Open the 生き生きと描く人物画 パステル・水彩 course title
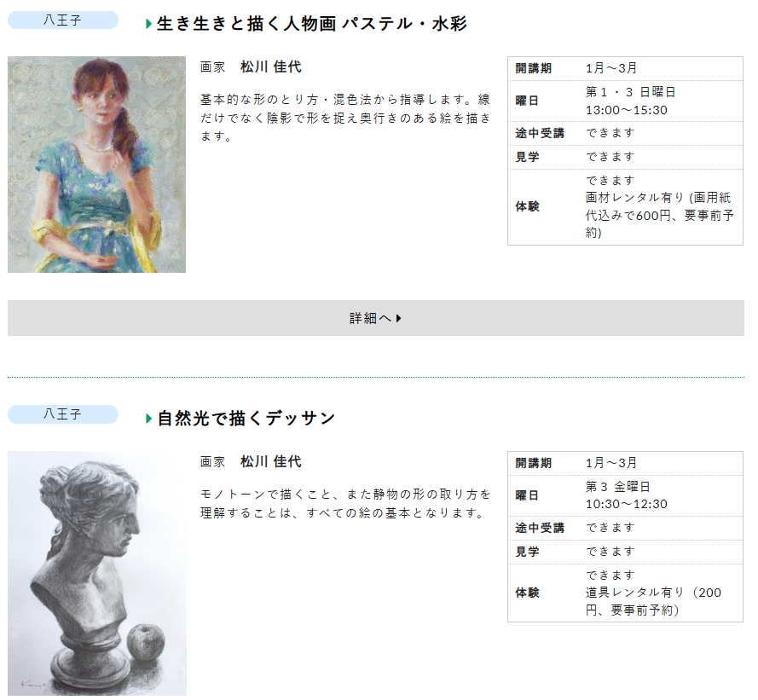 312,24
